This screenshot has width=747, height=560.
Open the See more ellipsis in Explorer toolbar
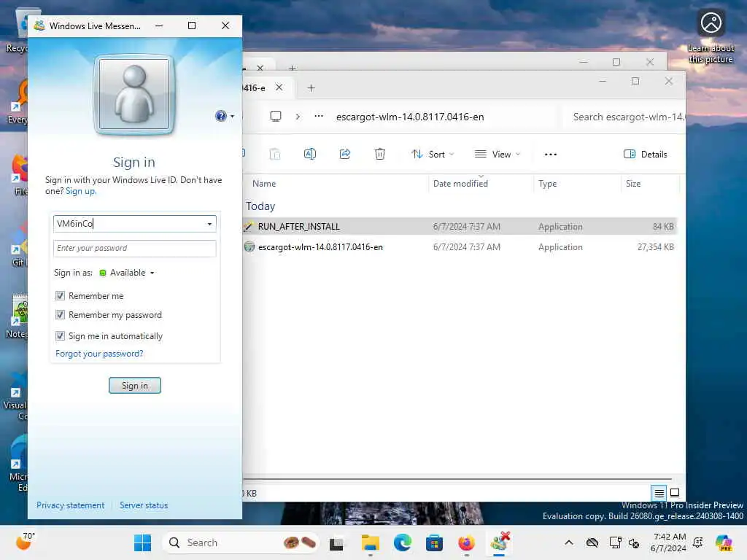point(551,154)
